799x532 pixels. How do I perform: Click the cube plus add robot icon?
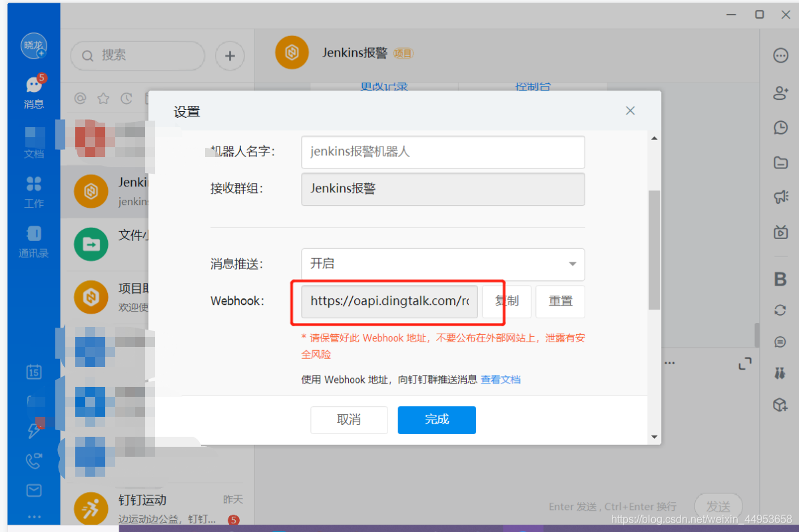pyautogui.click(x=781, y=404)
